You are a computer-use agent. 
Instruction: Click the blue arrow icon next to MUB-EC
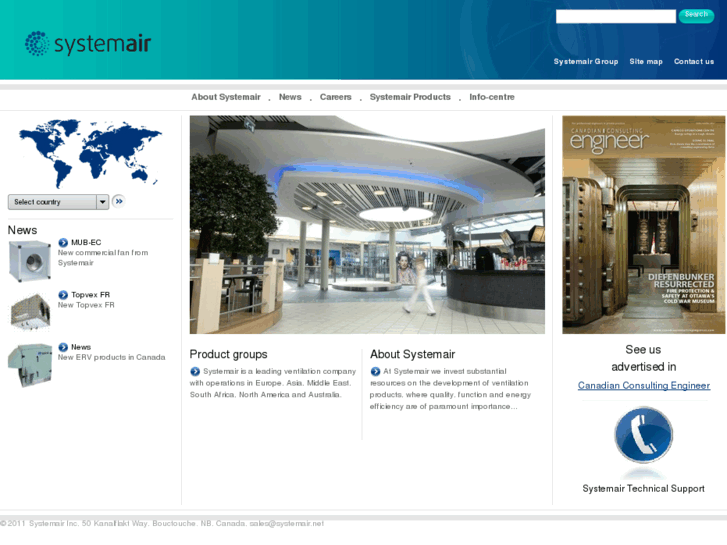pyautogui.click(x=63, y=243)
